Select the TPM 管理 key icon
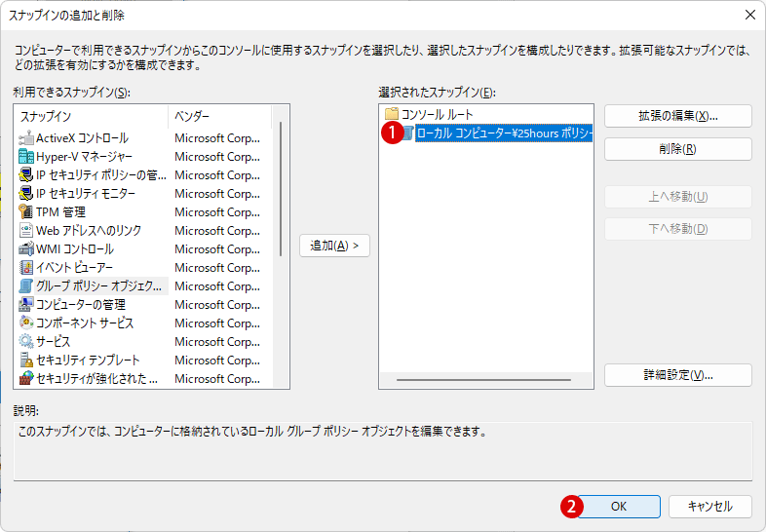This screenshot has width=766, height=532. 26,212
